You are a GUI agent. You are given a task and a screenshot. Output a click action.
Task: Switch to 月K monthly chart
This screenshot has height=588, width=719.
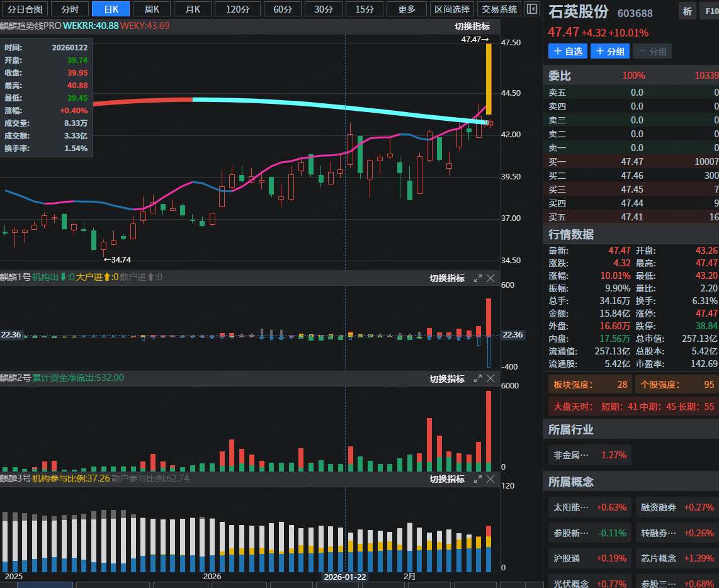(193, 9)
